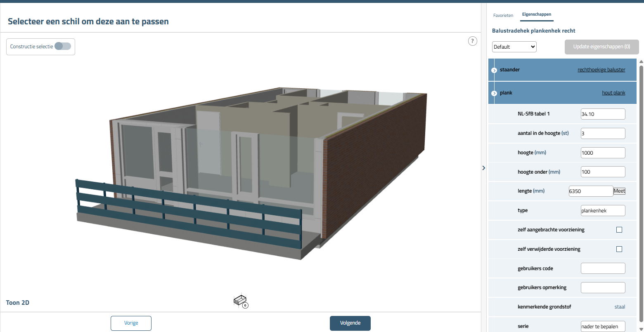Go back with the Vorige button

pyautogui.click(x=131, y=323)
